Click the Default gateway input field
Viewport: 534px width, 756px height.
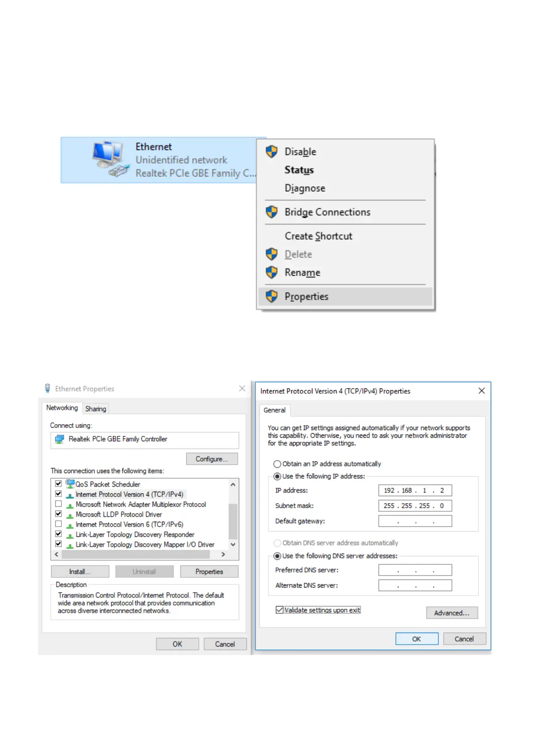pos(415,521)
